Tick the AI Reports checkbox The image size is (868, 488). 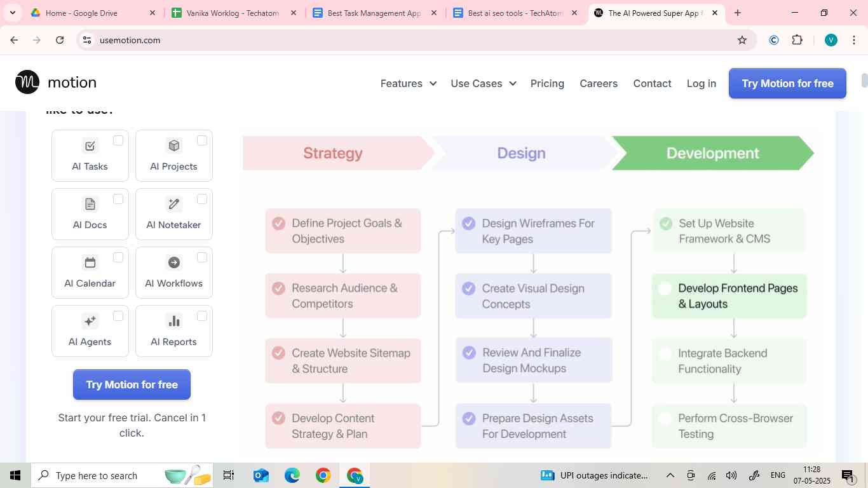pos(202,316)
